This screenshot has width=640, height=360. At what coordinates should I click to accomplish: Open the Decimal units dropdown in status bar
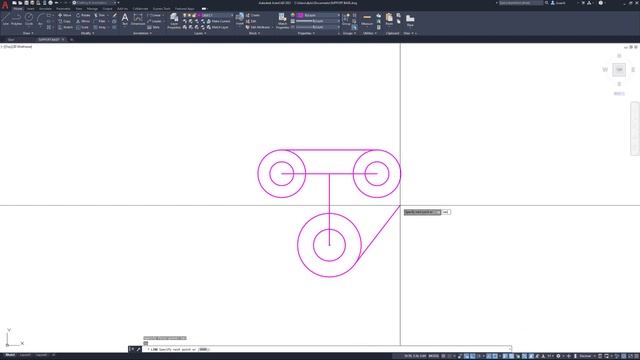coord(587,356)
